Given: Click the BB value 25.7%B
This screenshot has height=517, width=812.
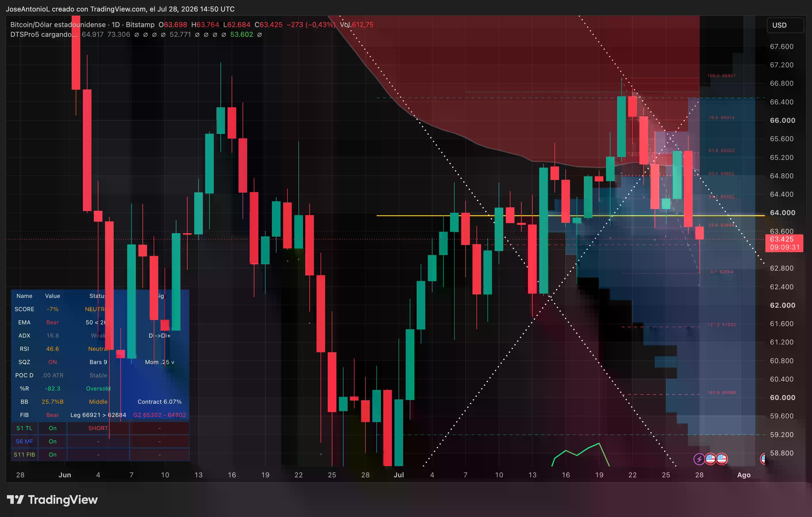Looking at the screenshot, I should (x=53, y=402).
